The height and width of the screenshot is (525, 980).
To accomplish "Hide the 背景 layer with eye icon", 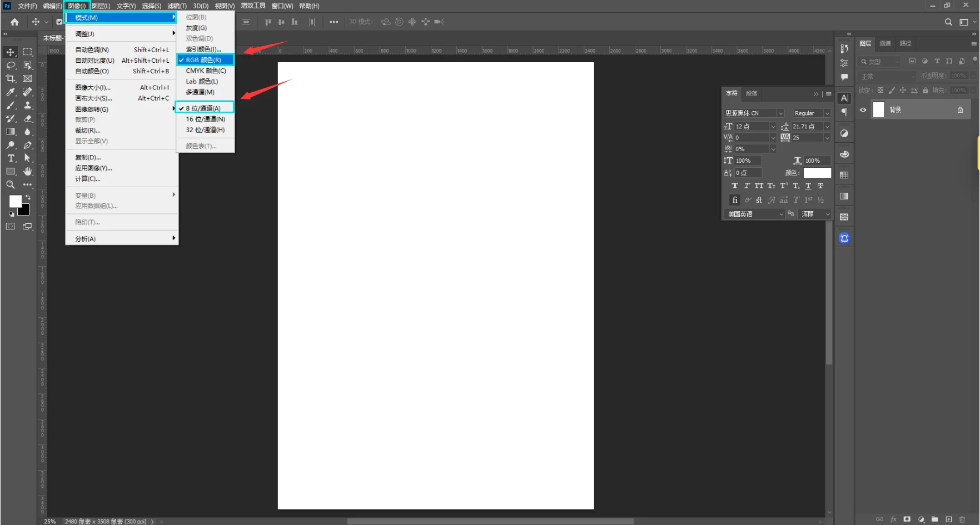I will click(x=863, y=110).
